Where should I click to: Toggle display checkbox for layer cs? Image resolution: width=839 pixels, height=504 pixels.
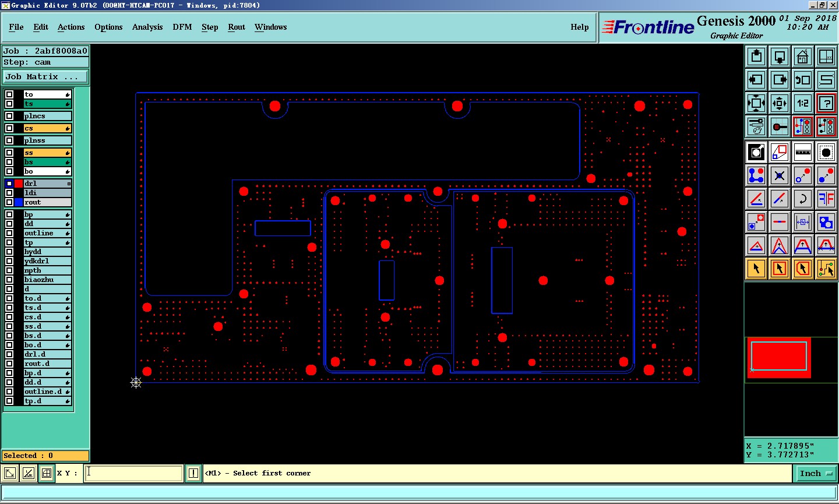[x=9, y=128]
